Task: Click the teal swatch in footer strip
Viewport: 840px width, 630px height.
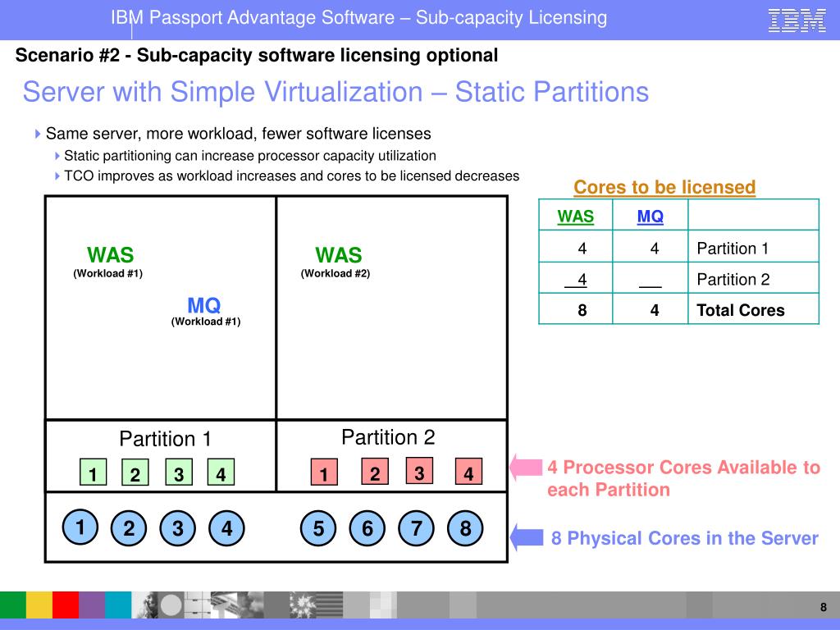Action: click(118, 605)
